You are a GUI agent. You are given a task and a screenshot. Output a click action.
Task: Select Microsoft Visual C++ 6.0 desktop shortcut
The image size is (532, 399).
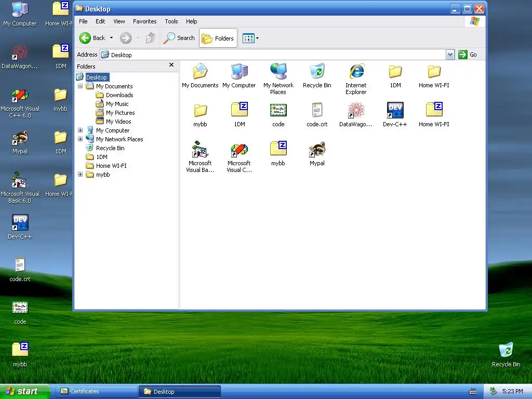[x=20, y=103]
